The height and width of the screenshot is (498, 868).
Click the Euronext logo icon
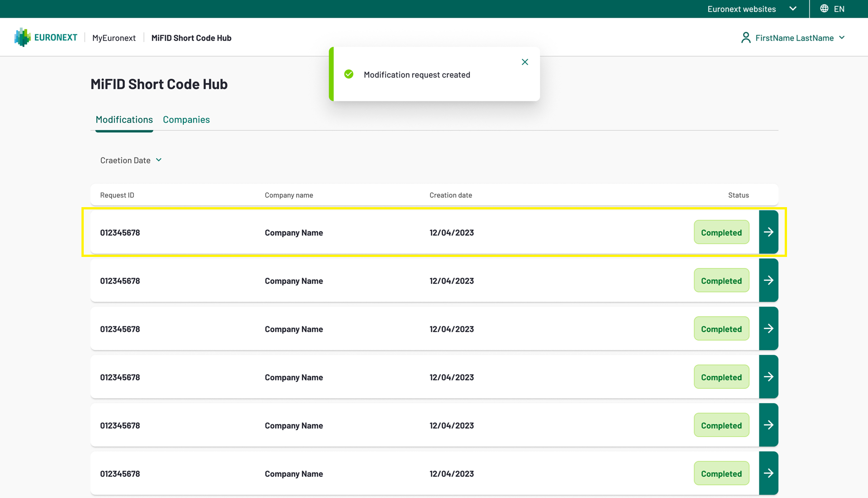(x=22, y=38)
